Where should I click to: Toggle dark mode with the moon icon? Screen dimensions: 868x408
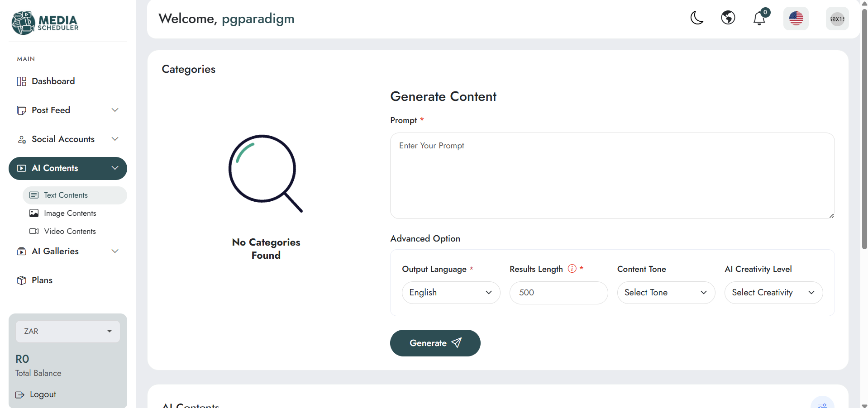coord(697,18)
